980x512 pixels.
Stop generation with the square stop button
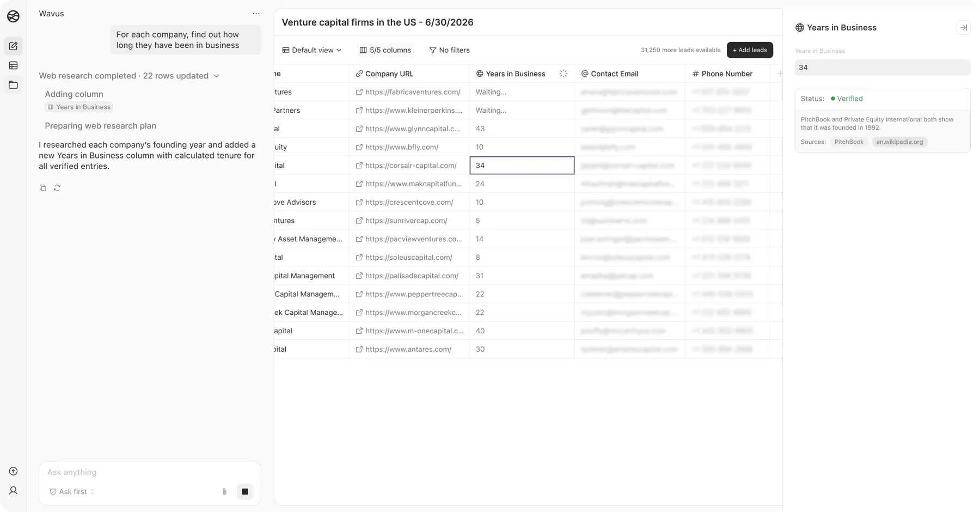coord(245,491)
